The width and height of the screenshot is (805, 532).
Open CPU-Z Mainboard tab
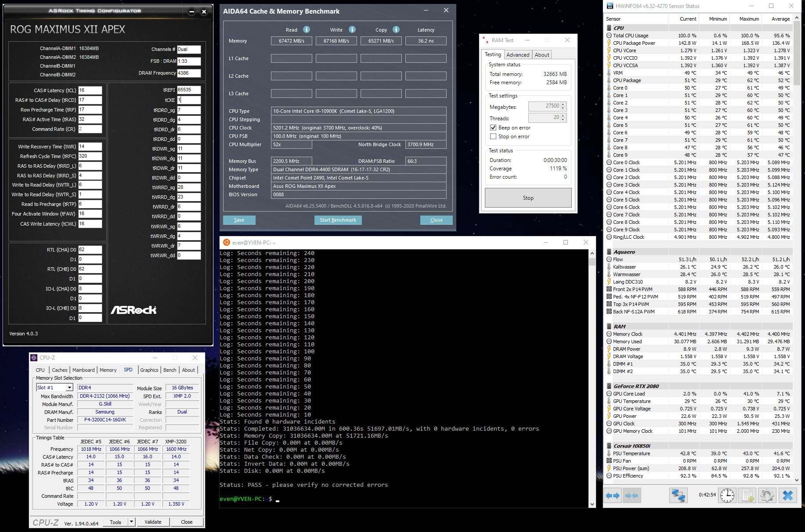pos(83,370)
